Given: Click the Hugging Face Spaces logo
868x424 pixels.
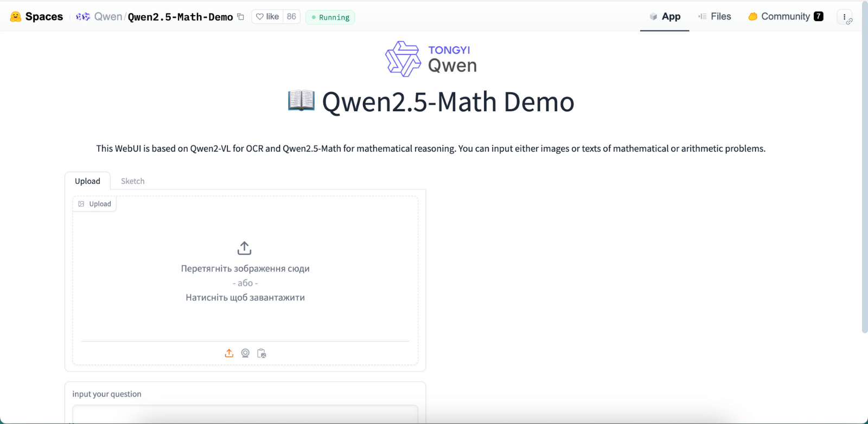Looking at the screenshot, I should [16, 17].
